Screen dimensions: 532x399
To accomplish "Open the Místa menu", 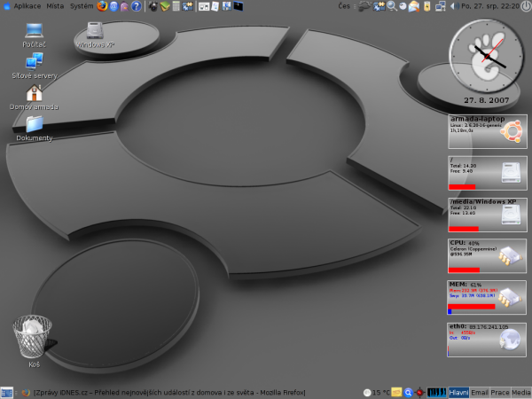I will (x=55, y=6).
